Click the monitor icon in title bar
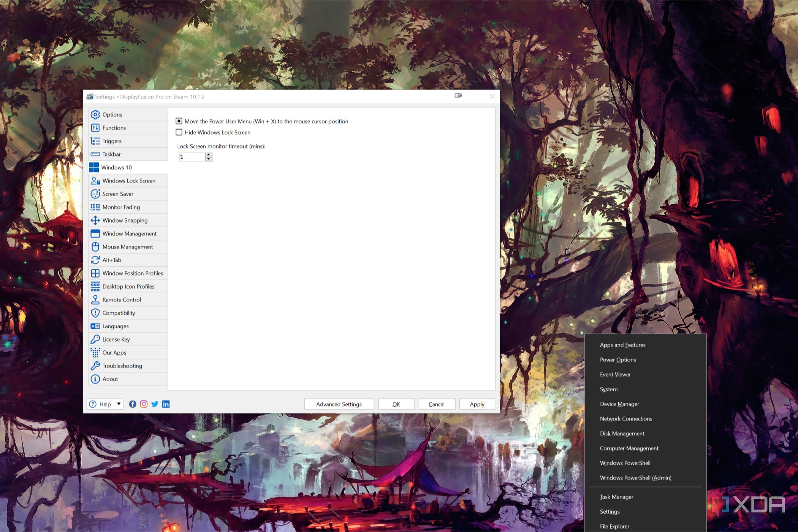 tap(458, 95)
